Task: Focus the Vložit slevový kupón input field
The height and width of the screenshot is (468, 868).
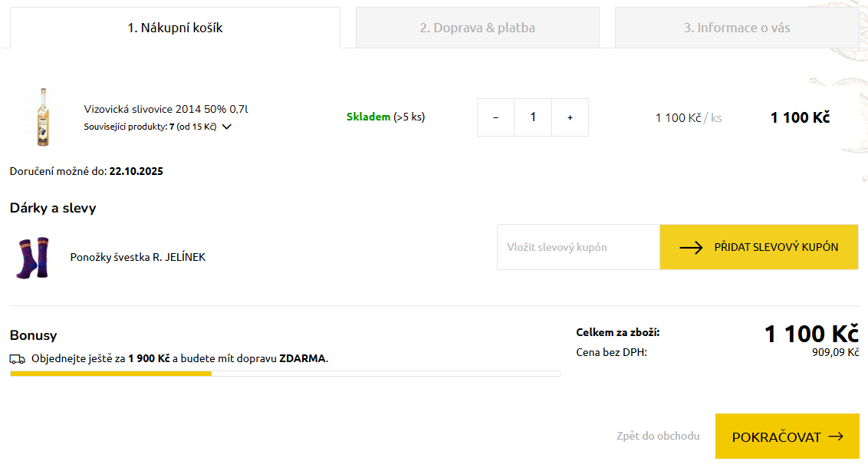Action: (x=578, y=247)
